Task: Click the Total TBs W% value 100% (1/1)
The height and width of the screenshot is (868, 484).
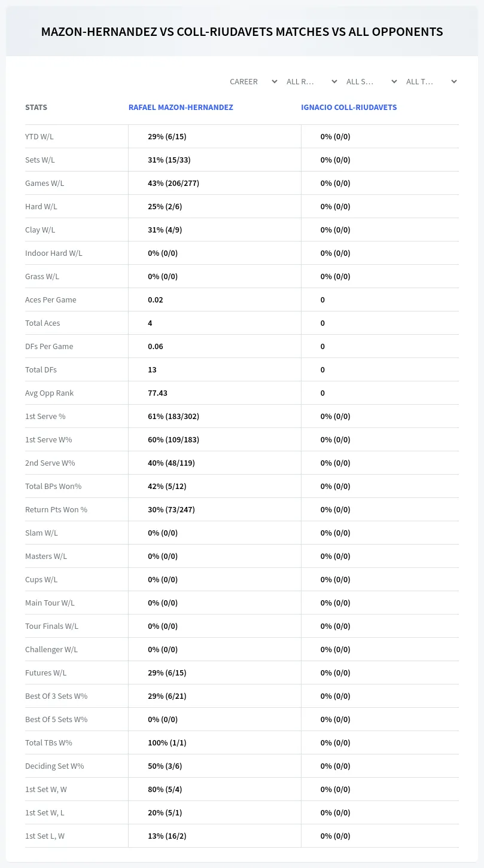Action: pyautogui.click(x=167, y=742)
